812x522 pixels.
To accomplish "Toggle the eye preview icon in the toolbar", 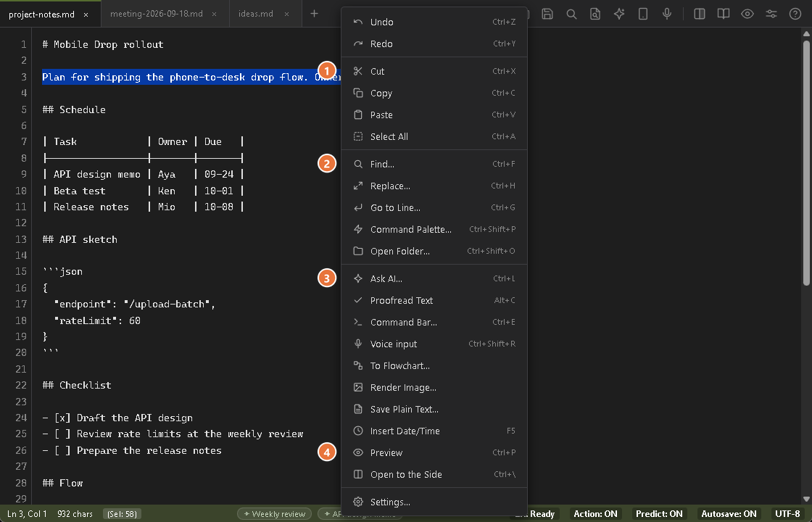I will point(747,14).
